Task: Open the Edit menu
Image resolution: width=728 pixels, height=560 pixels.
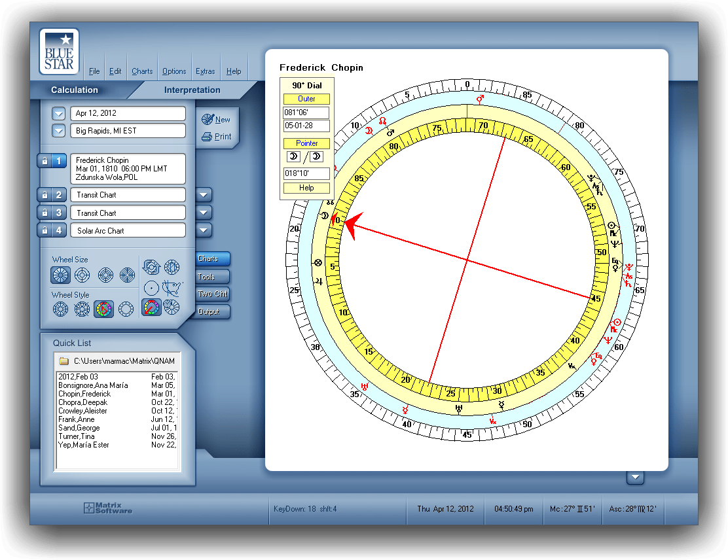Action: [115, 71]
